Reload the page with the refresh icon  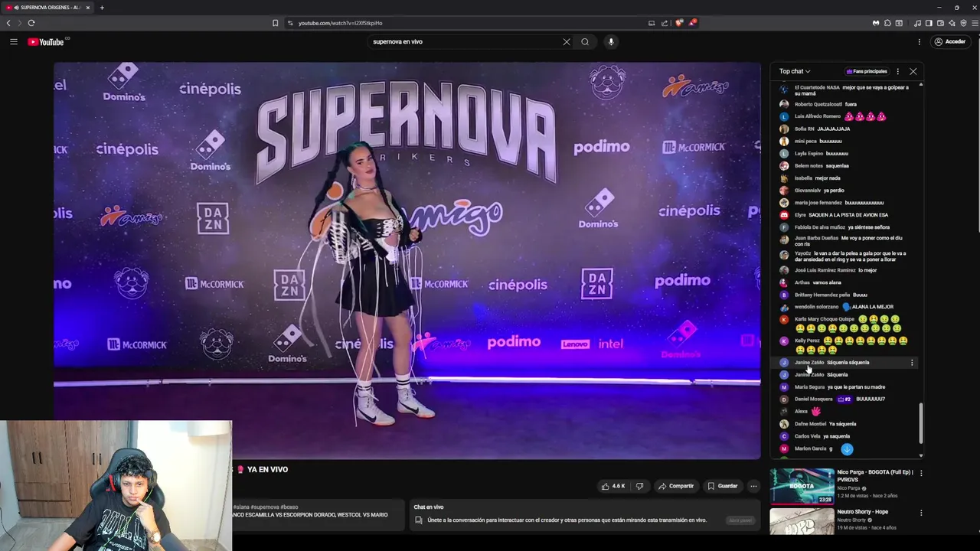click(x=31, y=23)
